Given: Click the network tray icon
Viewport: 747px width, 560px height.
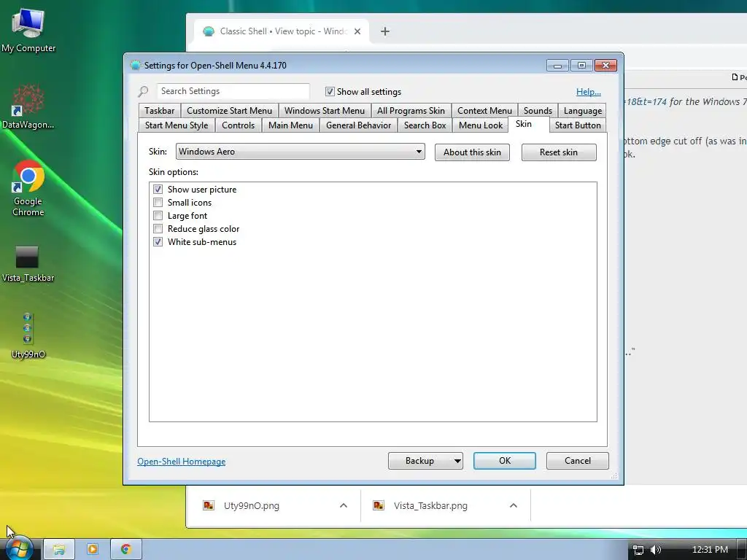Looking at the screenshot, I should 638,550.
